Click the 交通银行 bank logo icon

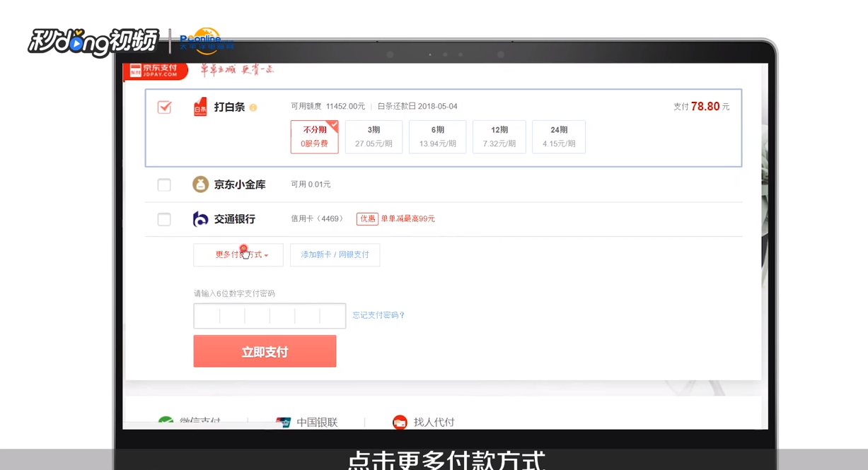click(201, 219)
